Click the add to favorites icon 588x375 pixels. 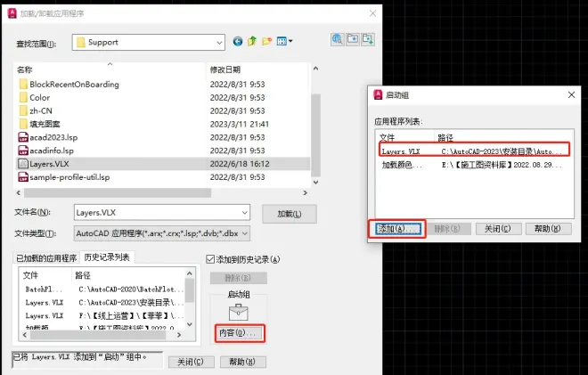[368, 39]
